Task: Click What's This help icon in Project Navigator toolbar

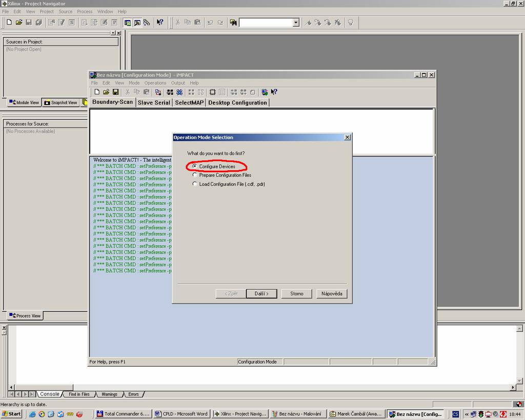Action: [160, 22]
